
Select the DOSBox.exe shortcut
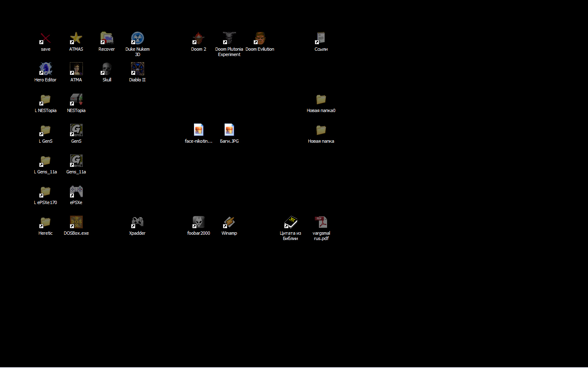[76, 223]
